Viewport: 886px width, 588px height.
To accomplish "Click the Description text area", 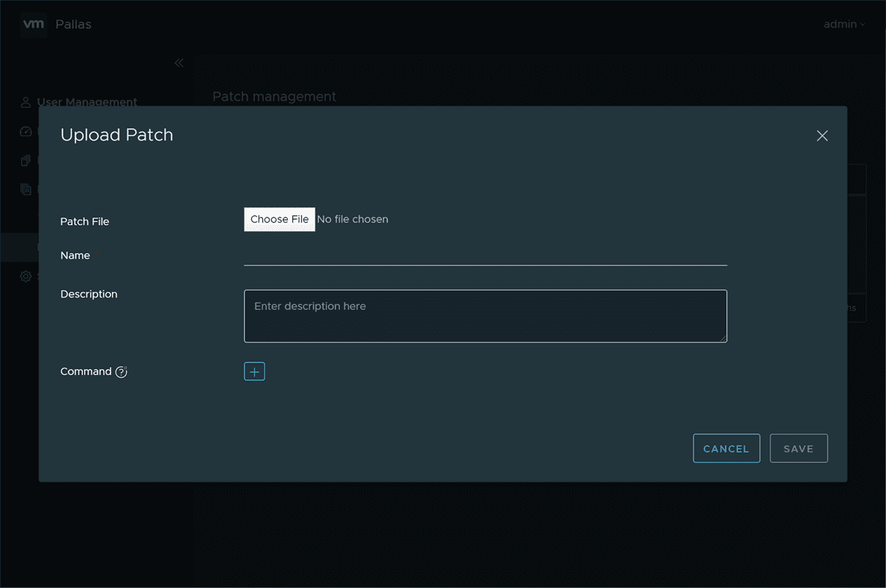I will (485, 316).
